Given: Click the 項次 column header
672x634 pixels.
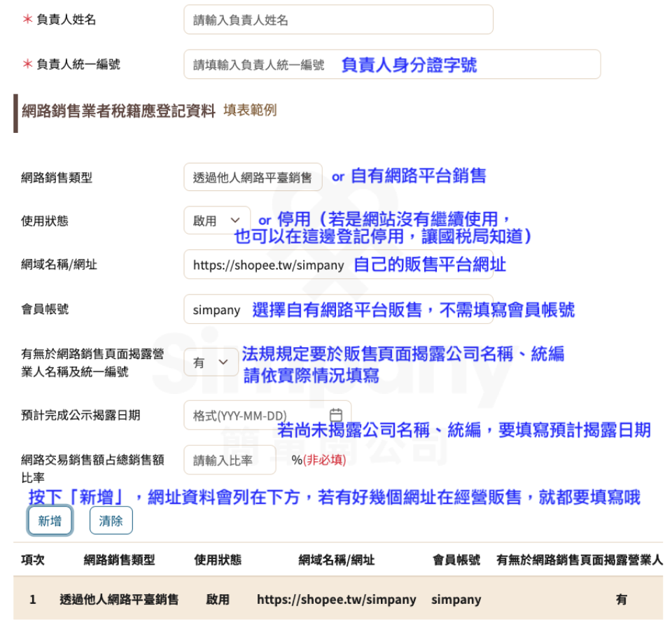Looking at the screenshot, I should (x=33, y=560).
